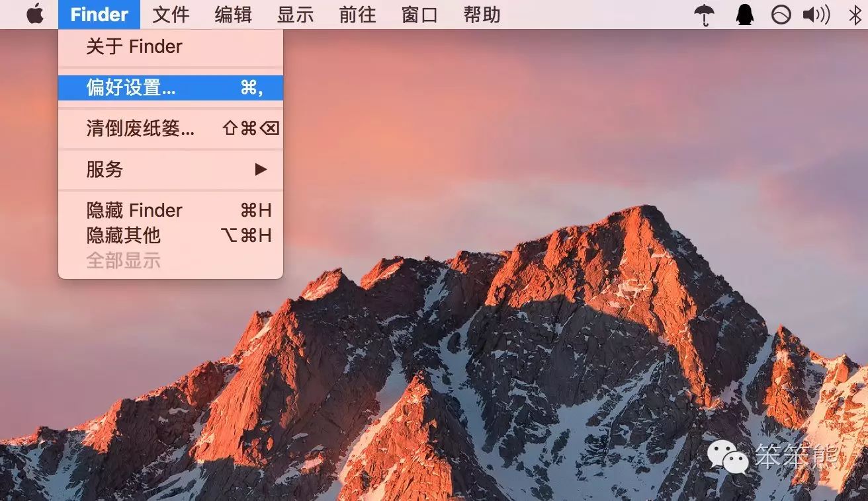Close the open Finder menu via its title
Image resolution: width=868 pixels, height=501 pixels.
point(99,15)
